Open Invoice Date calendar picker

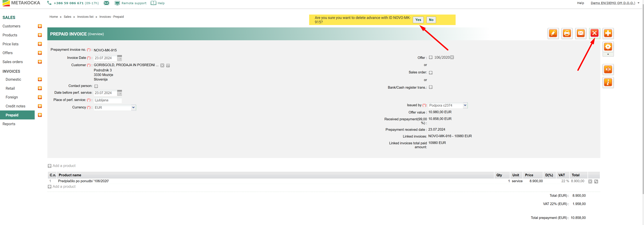pyautogui.click(x=120, y=58)
